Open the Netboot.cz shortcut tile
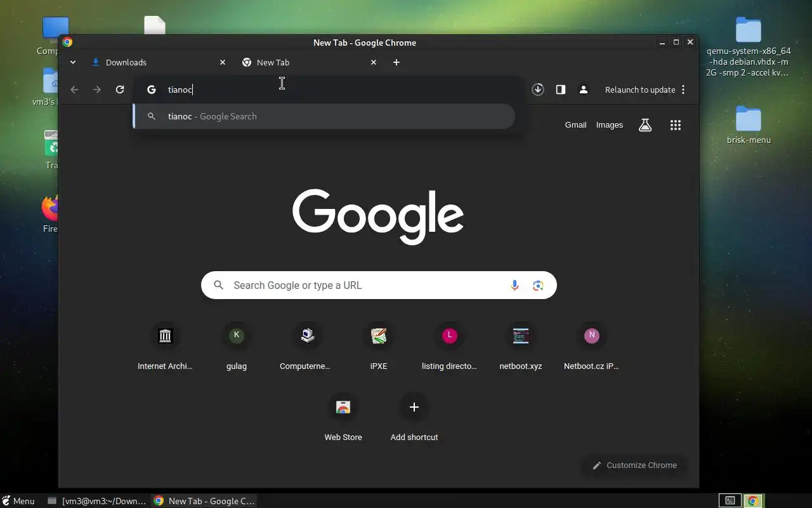 coord(592,347)
